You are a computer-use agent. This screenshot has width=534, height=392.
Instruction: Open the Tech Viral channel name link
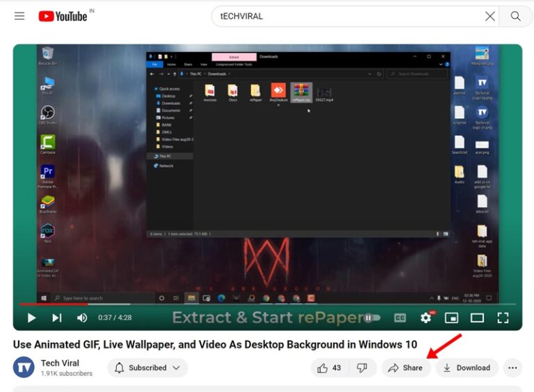(x=60, y=363)
